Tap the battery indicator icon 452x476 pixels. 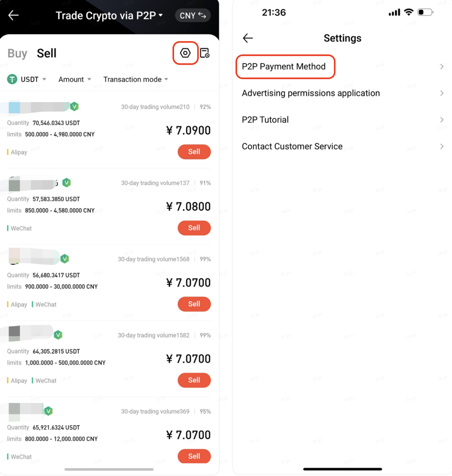pyautogui.click(x=425, y=12)
